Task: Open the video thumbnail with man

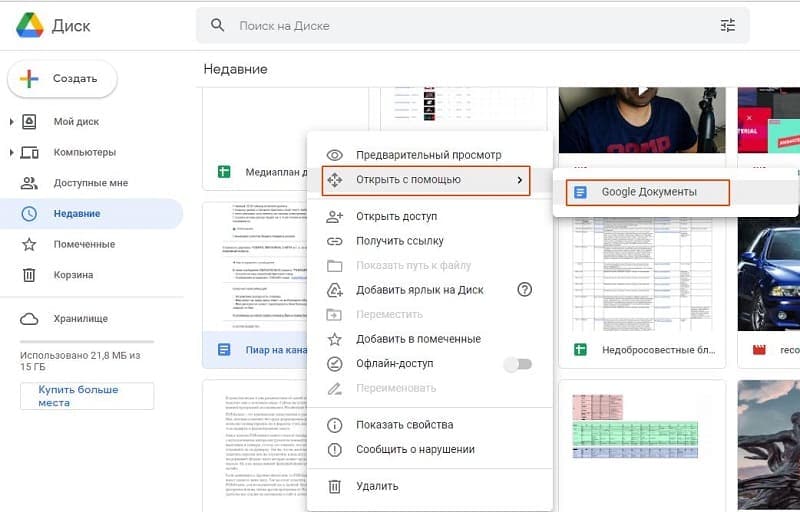Action: (x=642, y=120)
